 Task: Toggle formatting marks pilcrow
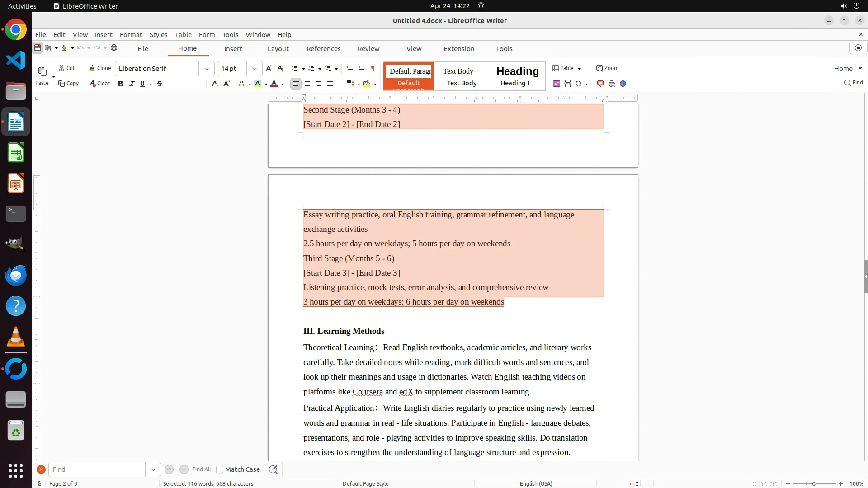(x=373, y=68)
